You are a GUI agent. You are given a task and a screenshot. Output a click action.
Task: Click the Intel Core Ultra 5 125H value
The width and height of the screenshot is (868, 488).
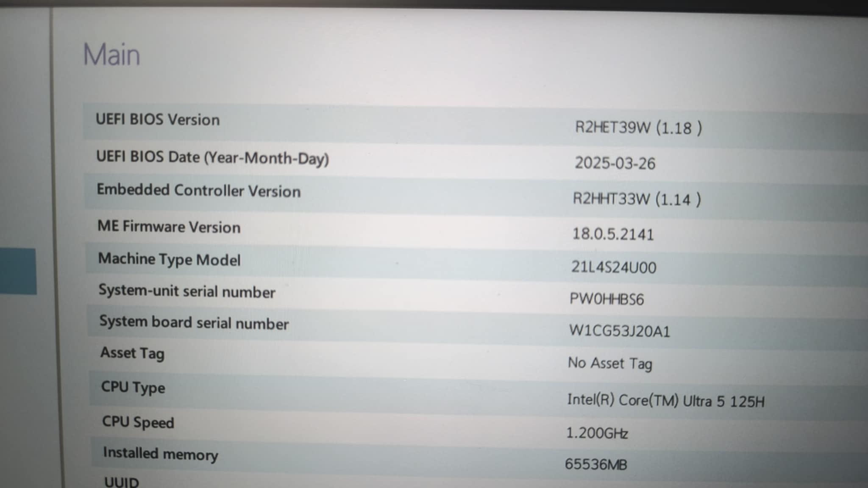click(x=665, y=401)
